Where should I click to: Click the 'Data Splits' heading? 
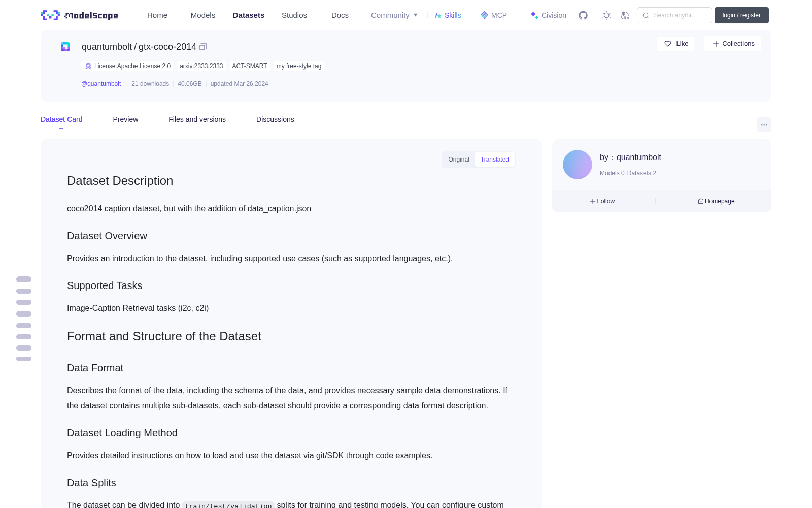click(91, 483)
